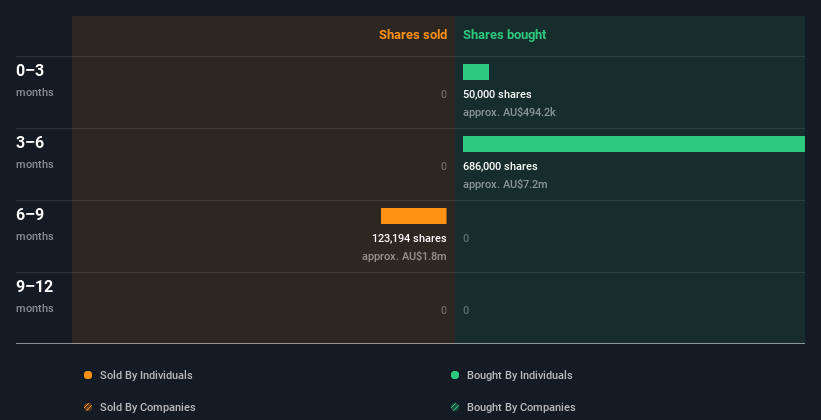
Task: Toggle the Sold By Companies legend label
Action: pos(148,407)
